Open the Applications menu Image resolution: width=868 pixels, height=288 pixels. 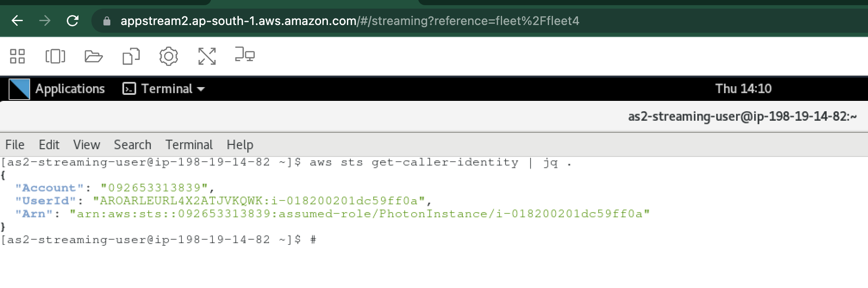point(70,89)
